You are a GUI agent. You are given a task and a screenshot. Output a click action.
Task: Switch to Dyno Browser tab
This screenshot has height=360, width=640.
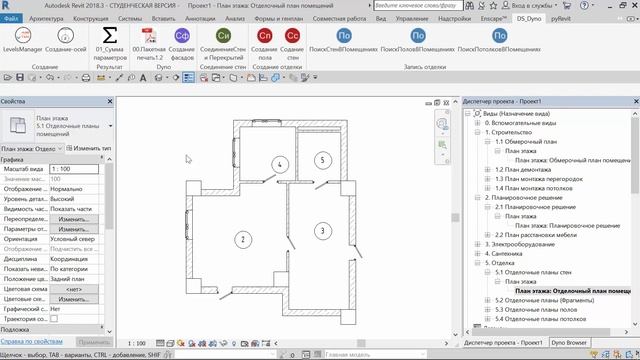coord(569,343)
